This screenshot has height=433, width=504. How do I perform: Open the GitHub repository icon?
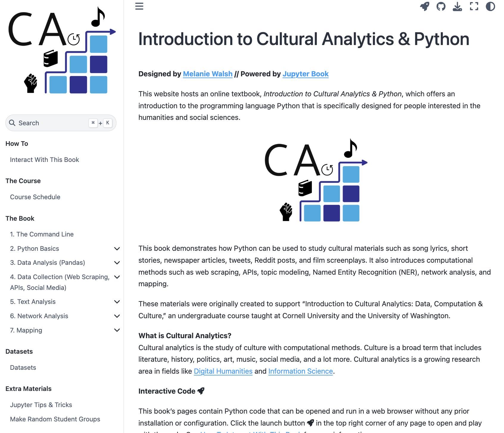click(441, 6)
